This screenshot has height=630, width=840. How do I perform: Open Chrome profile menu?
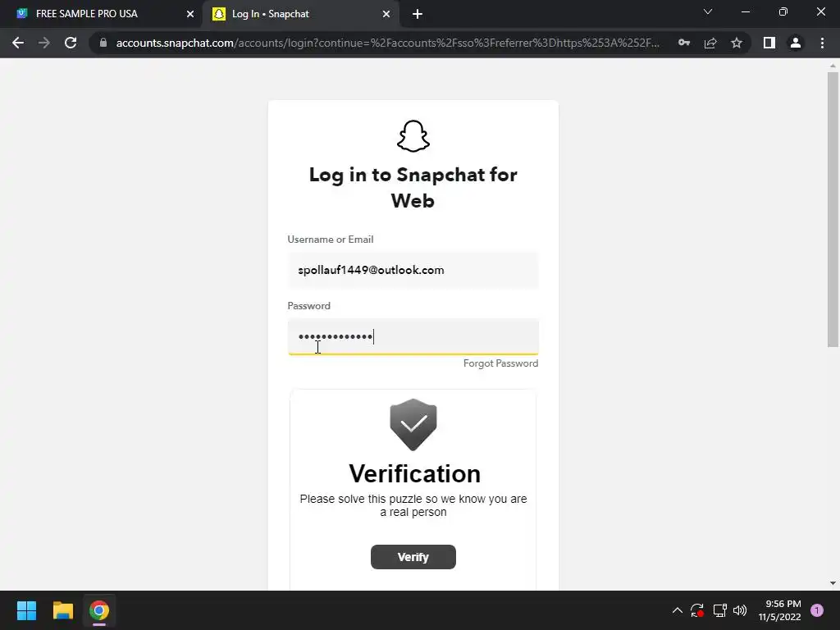coord(796,43)
